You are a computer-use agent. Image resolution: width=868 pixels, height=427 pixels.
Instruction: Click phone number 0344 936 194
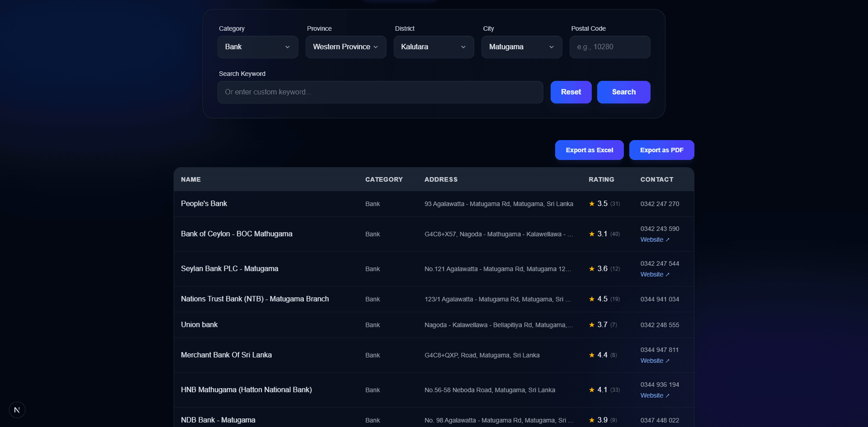660,385
